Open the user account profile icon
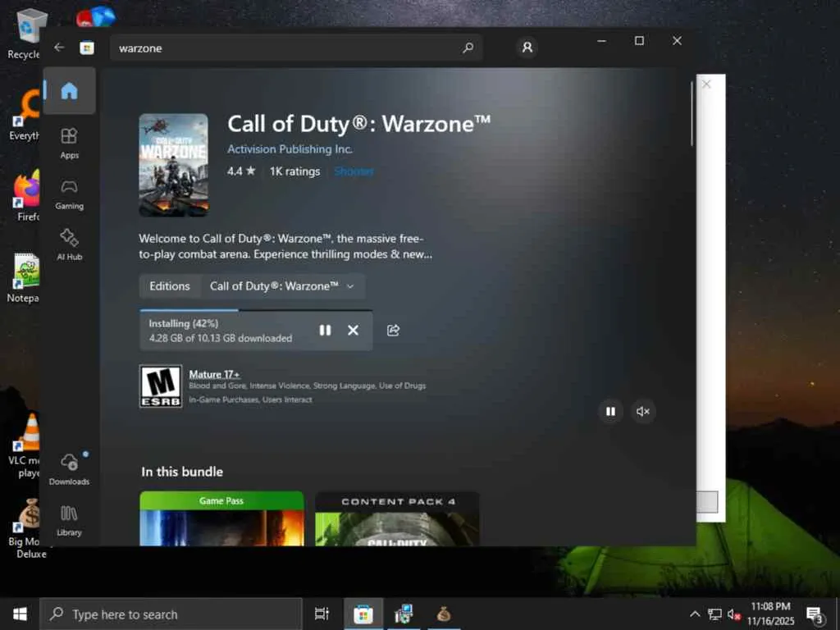 tap(527, 47)
